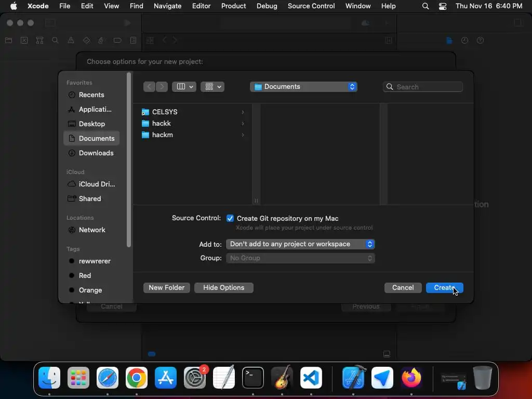Show Xcode project navigator folder icon
Screen dimensions: 532x399
(8, 41)
